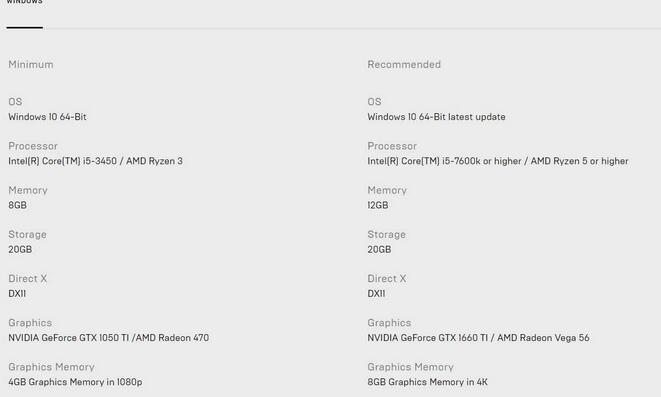This screenshot has width=661, height=397.
Task: Click the Minimum requirements heading
Action: tap(31, 64)
